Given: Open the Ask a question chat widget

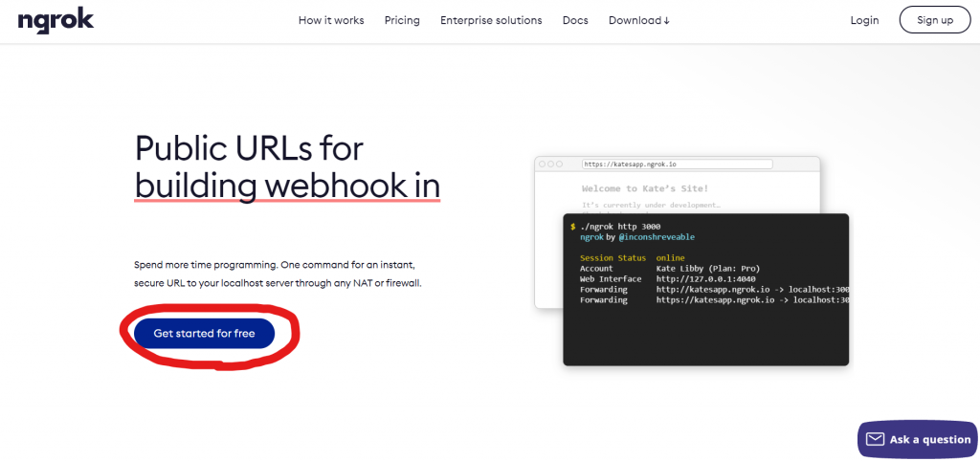Looking at the screenshot, I should [x=919, y=439].
